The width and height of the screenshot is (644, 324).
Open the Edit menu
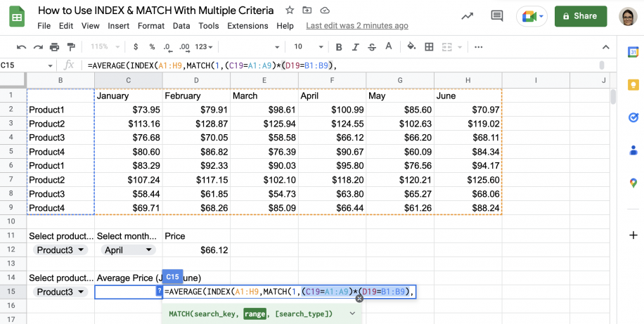[66, 26]
